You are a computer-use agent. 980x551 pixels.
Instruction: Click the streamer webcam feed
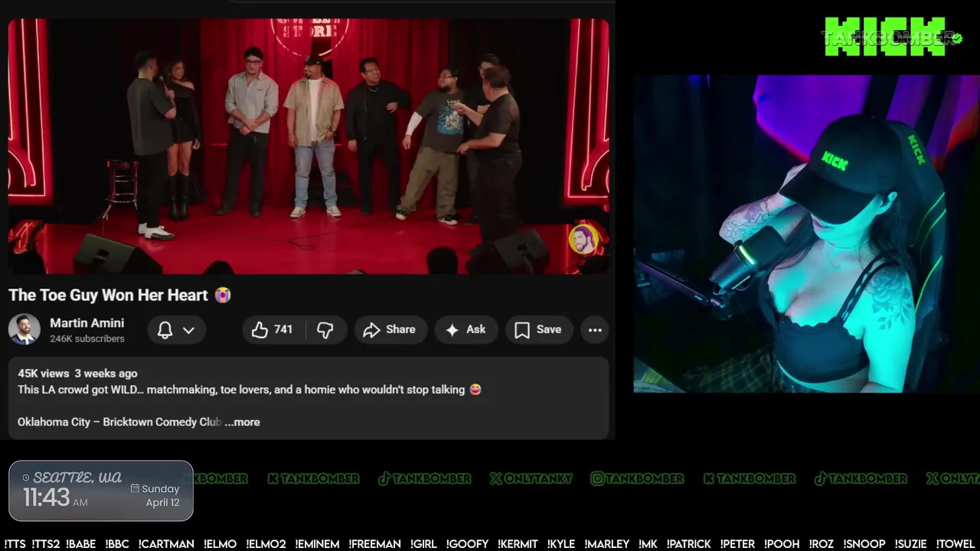tap(806, 233)
